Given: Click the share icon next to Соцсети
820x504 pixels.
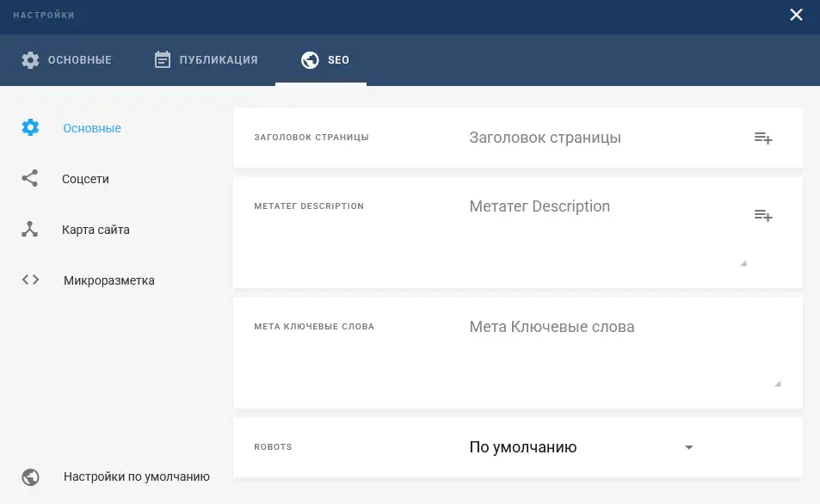Looking at the screenshot, I should point(30,179).
